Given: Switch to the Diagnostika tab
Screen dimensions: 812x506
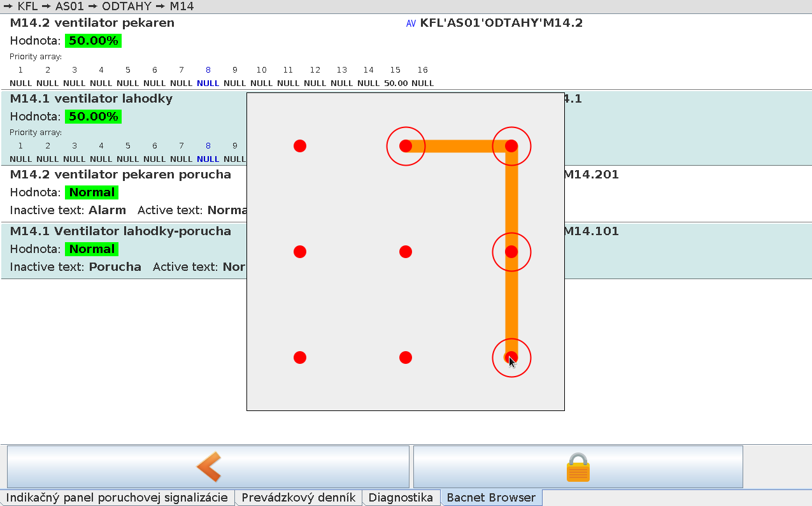Looking at the screenshot, I should (x=401, y=498).
